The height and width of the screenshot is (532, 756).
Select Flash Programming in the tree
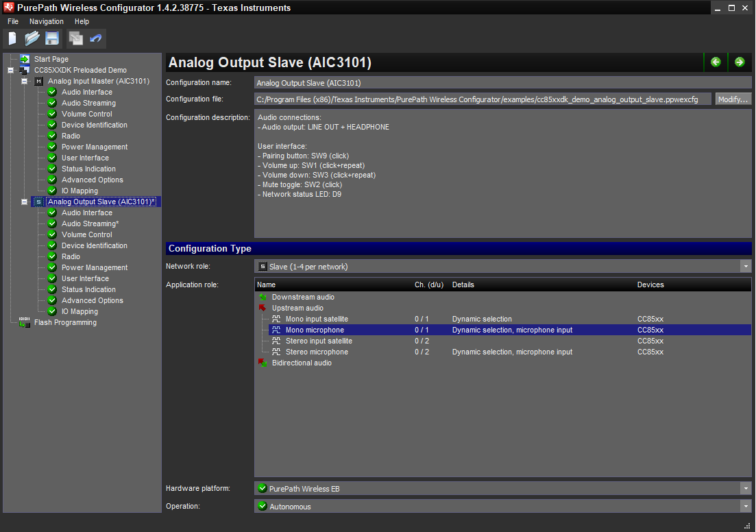point(65,322)
